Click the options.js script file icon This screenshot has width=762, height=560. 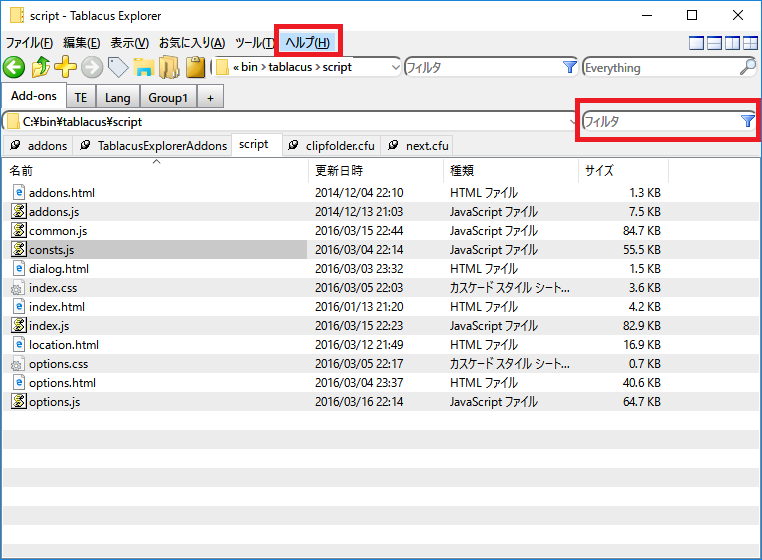[x=18, y=402]
